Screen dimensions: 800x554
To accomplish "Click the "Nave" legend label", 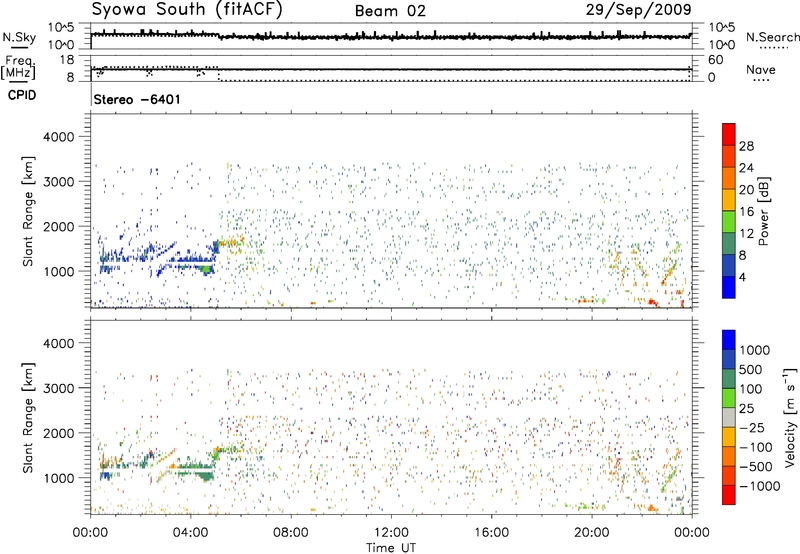I will pyautogui.click(x=761, y=69).
